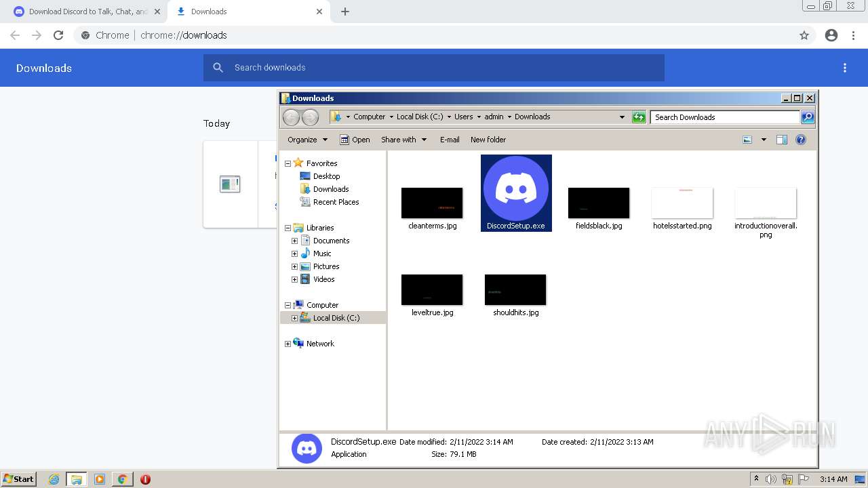Image resolution: width=868 pixels, height=488 pixels.
Task: Select Desktop under Favorites
Action: [x=326, y=176]
